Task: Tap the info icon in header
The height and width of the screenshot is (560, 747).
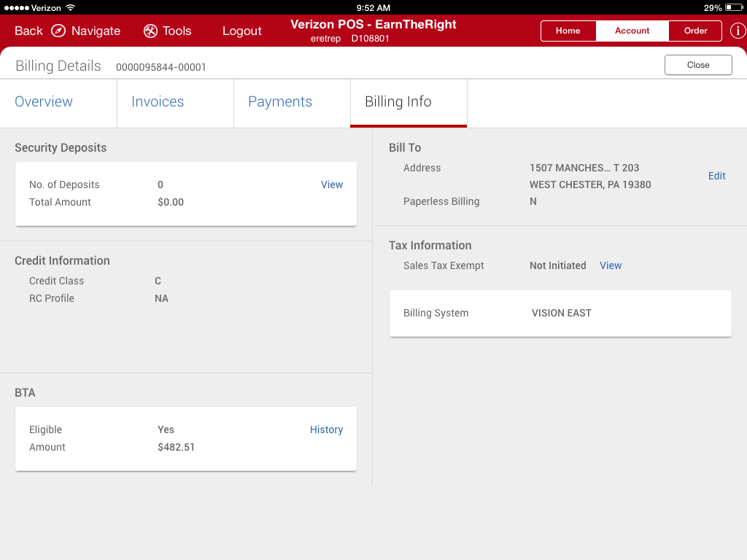Action: [738, 31]
